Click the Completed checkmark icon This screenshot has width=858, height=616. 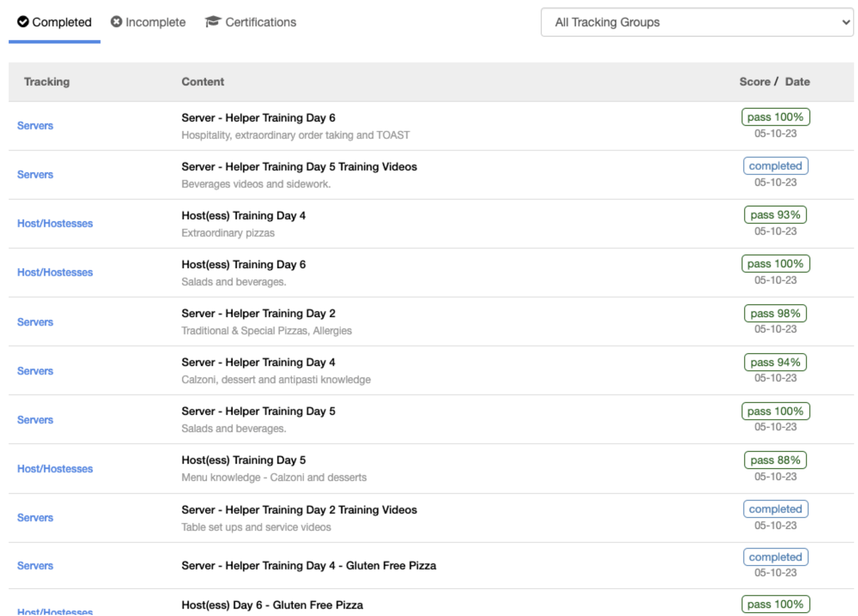[23, 21]
